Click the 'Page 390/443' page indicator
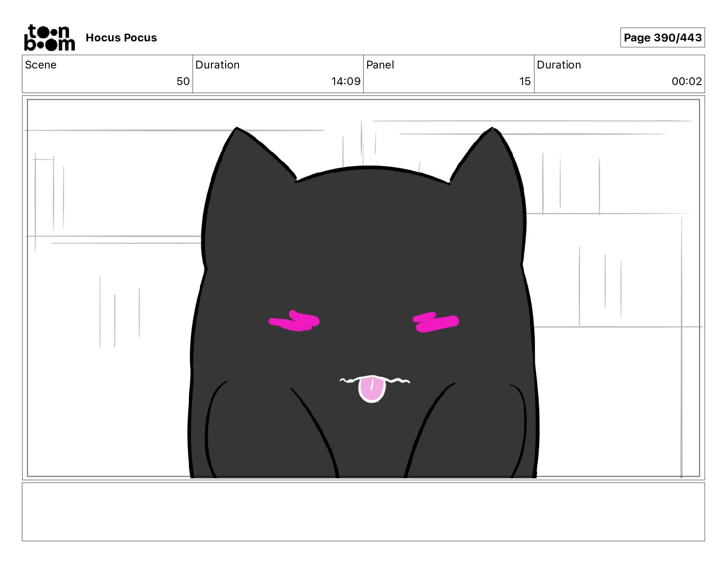728x563 pixels. tap(662, 38)
